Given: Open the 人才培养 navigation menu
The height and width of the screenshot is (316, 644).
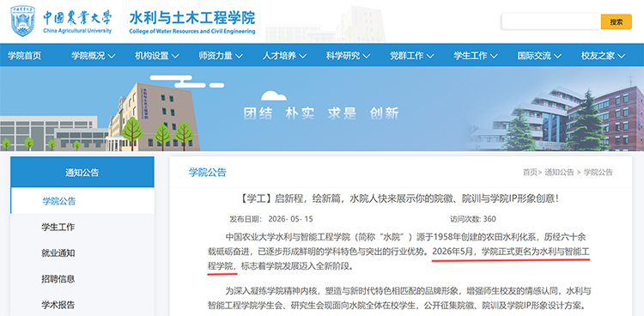Looking at the screenshot, I should [x=279, y=56].
